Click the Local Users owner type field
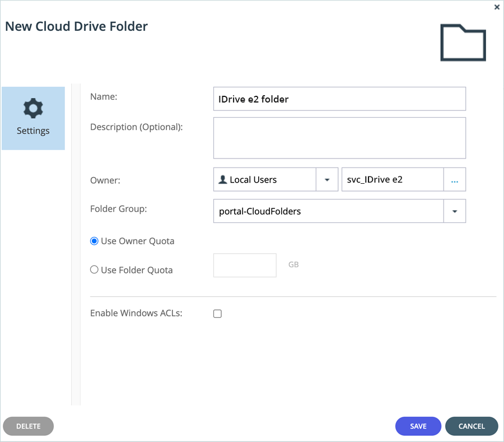The width and height of the screenshot is (504, 442). coord(265,180)
